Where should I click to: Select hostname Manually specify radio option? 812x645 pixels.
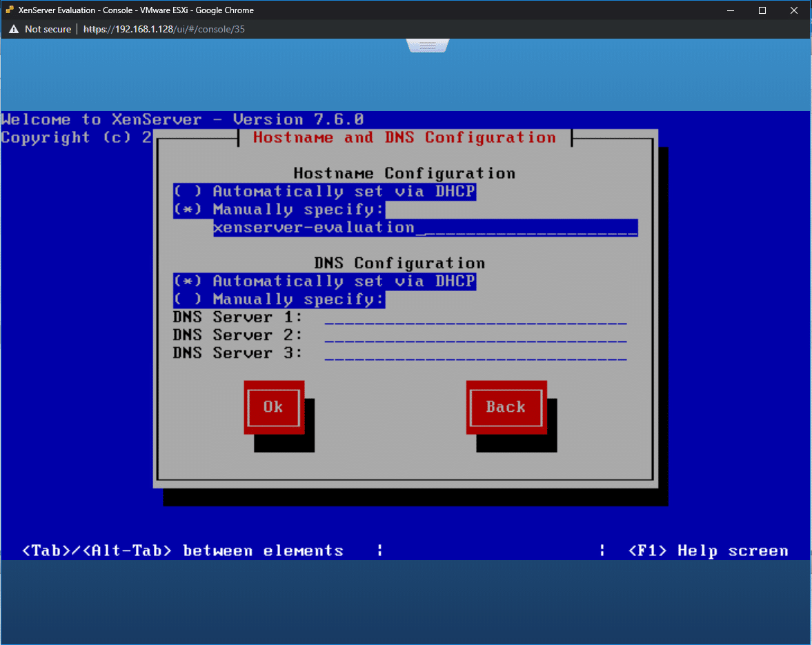click(279, 210)
